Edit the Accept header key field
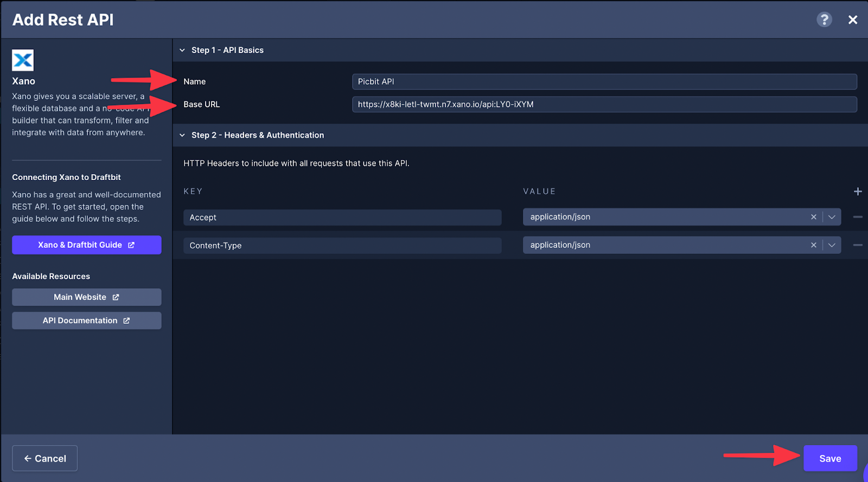The image size is (868, 482). pyautogui.click(x=342, y=217)
